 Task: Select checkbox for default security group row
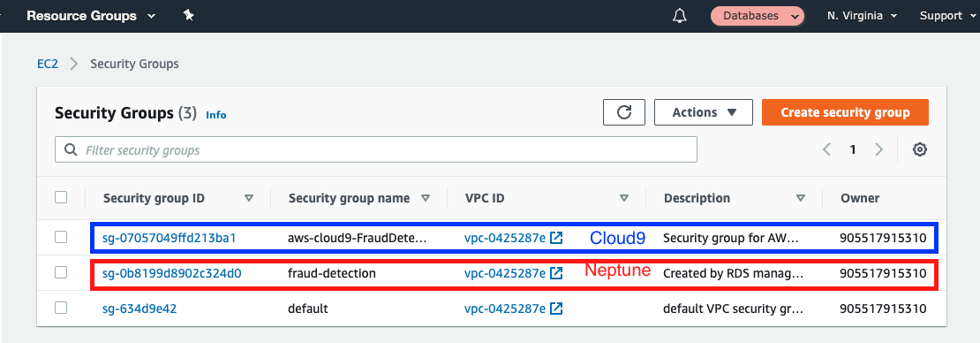61,308
